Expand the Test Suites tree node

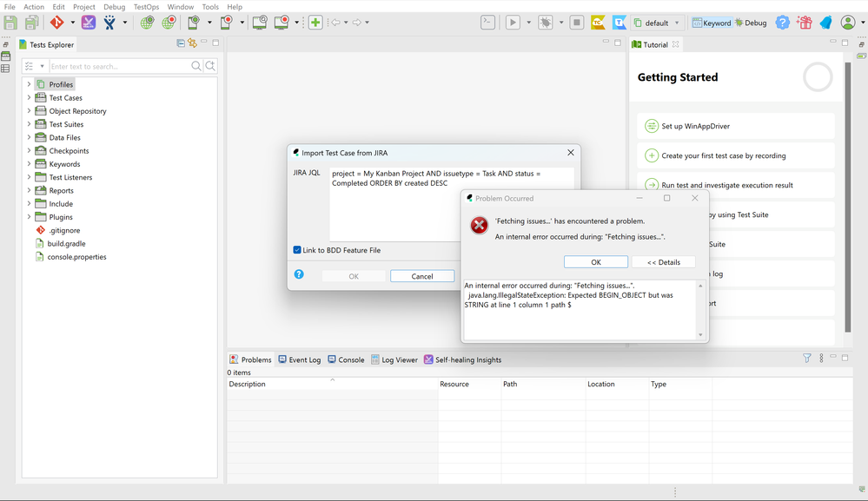coord(29,124)
